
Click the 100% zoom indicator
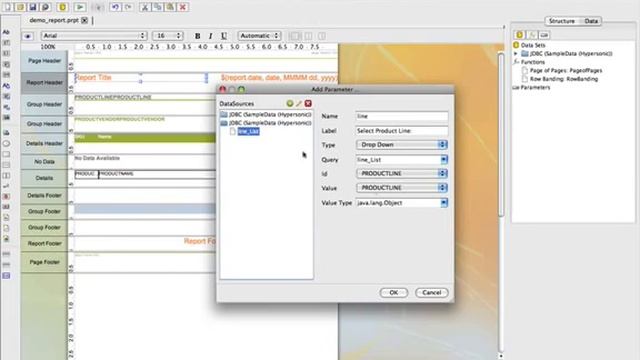click(48, 47)
